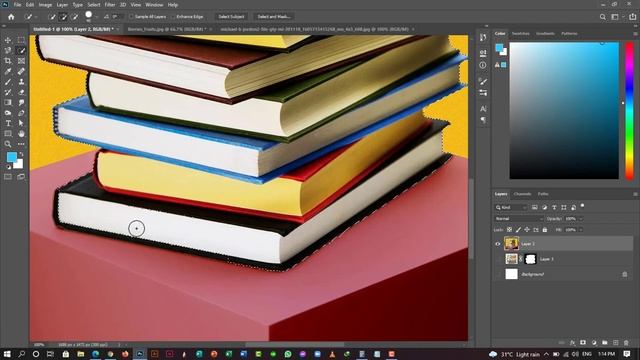Add a layer style with fx button
Viewport: 640px width, 360px height.
click(572, 343)
